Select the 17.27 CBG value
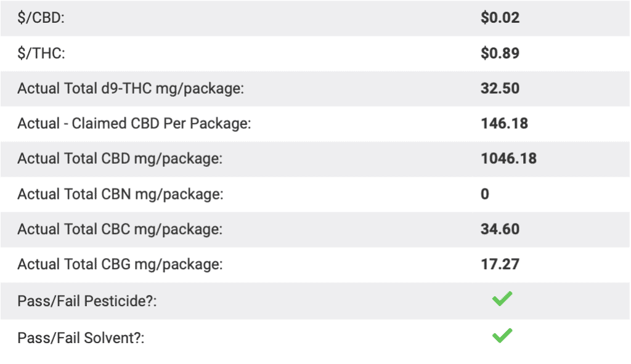Image resolution: width=631 pixels, height=364 pixels. [x=500, y=265]
